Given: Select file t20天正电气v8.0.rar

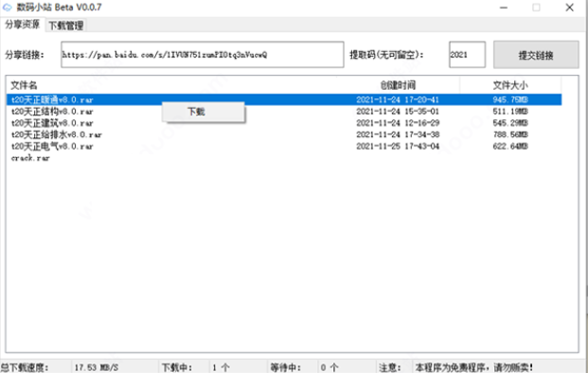Looking at the screenshot, I should (52, 146).
